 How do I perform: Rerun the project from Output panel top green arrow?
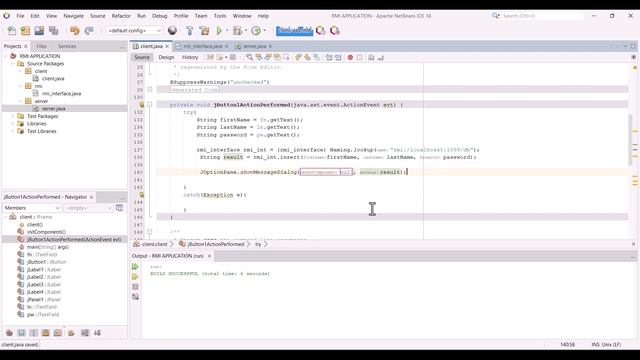tap(135, 267)
